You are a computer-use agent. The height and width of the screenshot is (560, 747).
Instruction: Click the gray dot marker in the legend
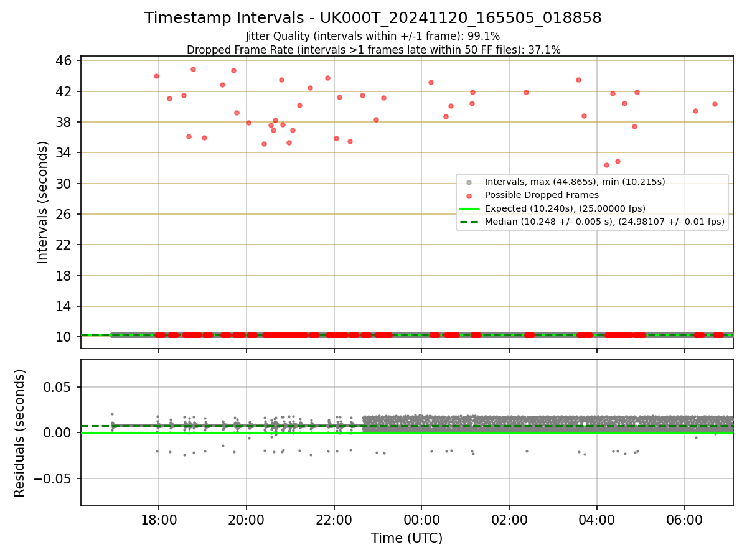[x=469, y=182]
